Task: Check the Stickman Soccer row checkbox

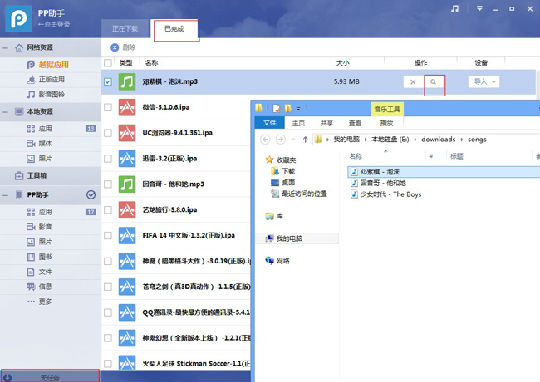Action: (x=108, y=363)
